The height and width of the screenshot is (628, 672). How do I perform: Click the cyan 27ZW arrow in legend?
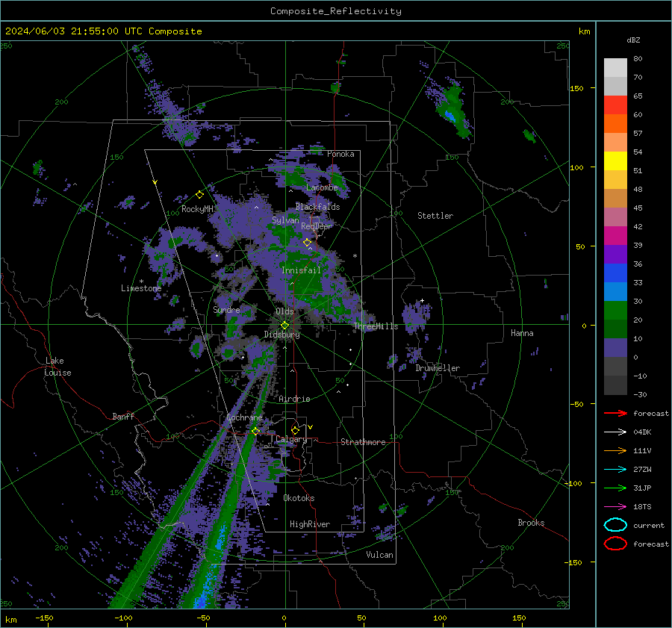pos(615,470)
